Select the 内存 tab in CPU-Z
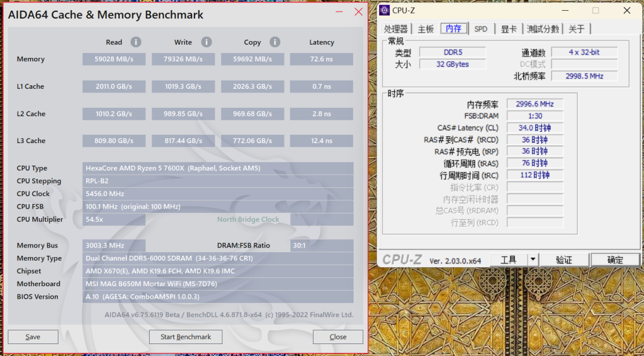Image resolution: width=644 pixels, height=356 pixels. [454, 29]
